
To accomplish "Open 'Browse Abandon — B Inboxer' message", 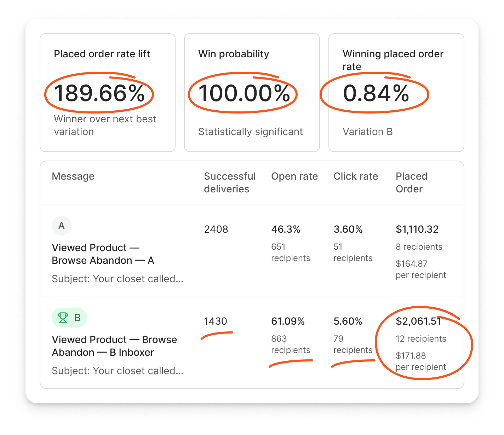I will pyautogui.click(x=114, y=346).
